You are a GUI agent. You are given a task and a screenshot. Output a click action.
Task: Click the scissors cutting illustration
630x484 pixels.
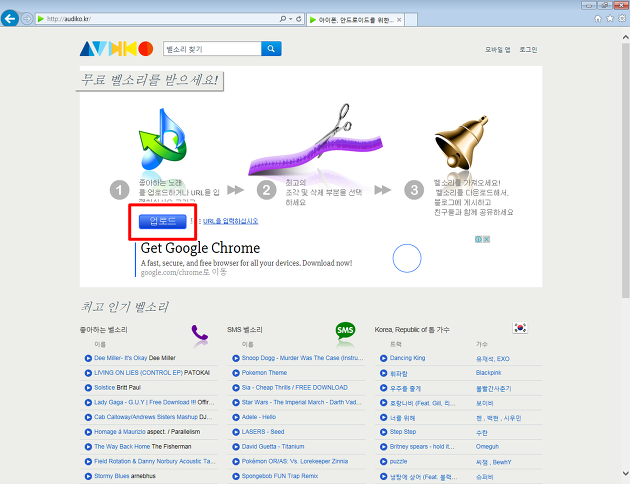pyautogui.click(x=316, y=139)
